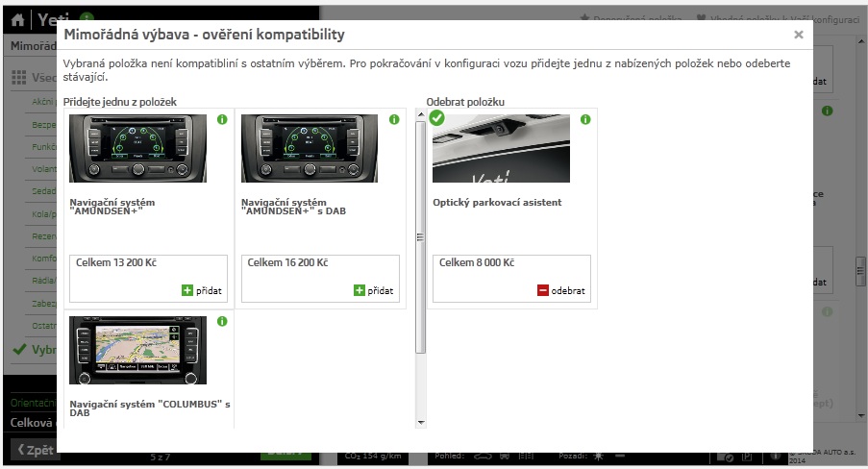The image size is (868, 469).
Task: Click the item list scrollbar handle
Action: 421,237
